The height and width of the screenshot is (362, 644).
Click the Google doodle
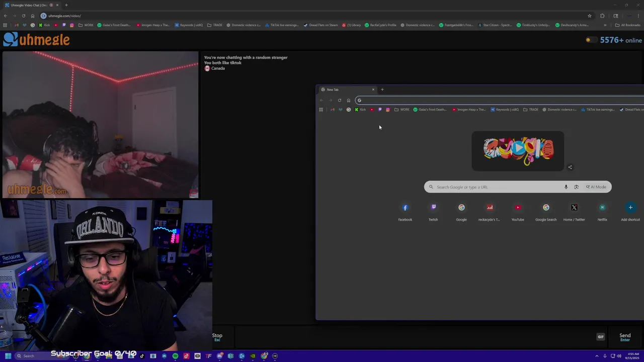pyautogui.click(x=518, y=151)
